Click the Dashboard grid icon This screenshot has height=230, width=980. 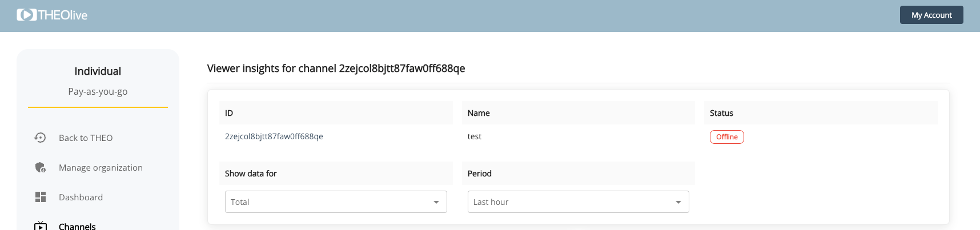[41, 197]
